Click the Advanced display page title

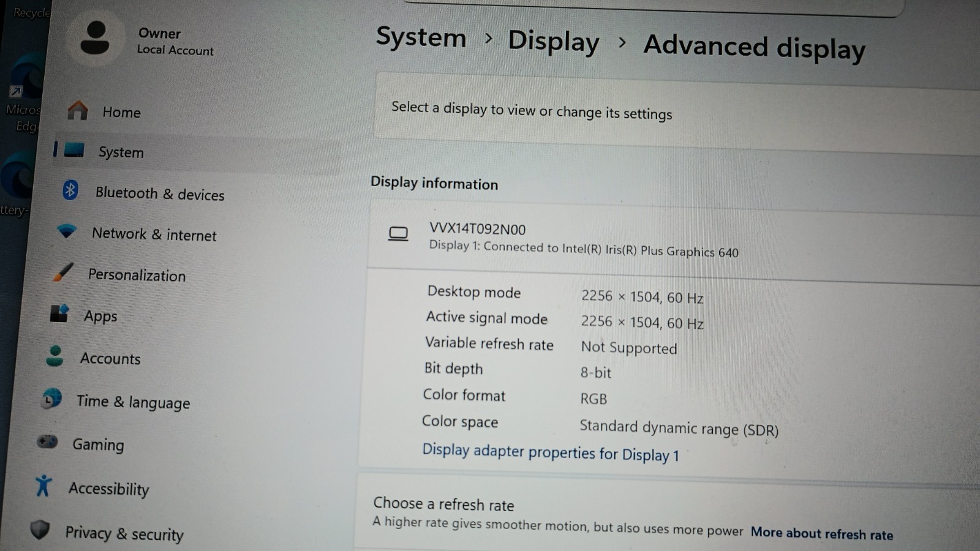pos(755,47)
